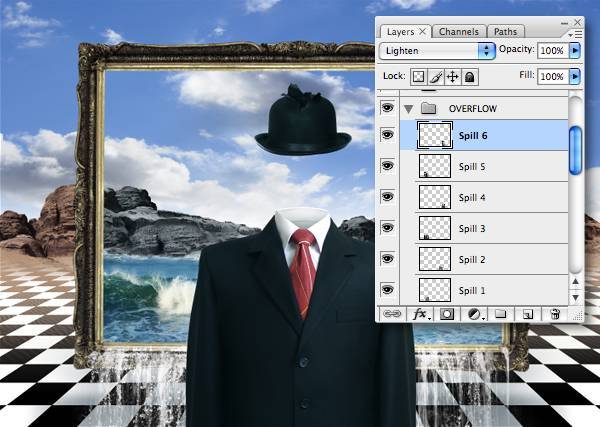Select the Spill 6 layer name

coord(473,136)
